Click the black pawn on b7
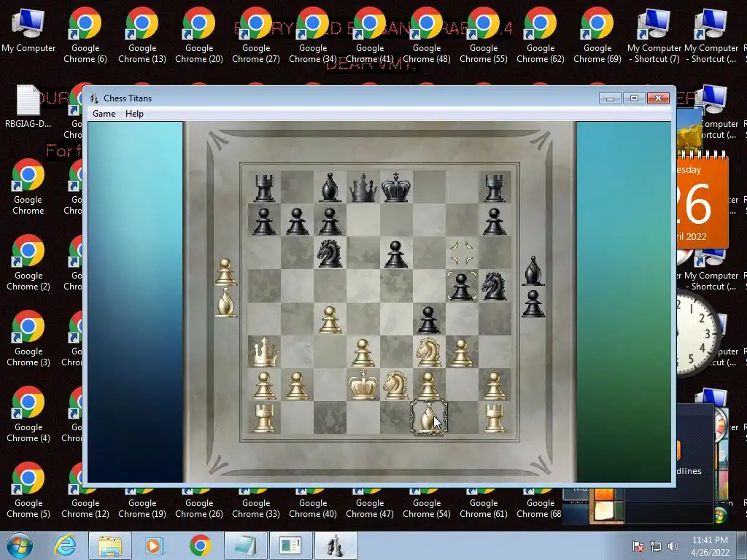 [298, 220]
